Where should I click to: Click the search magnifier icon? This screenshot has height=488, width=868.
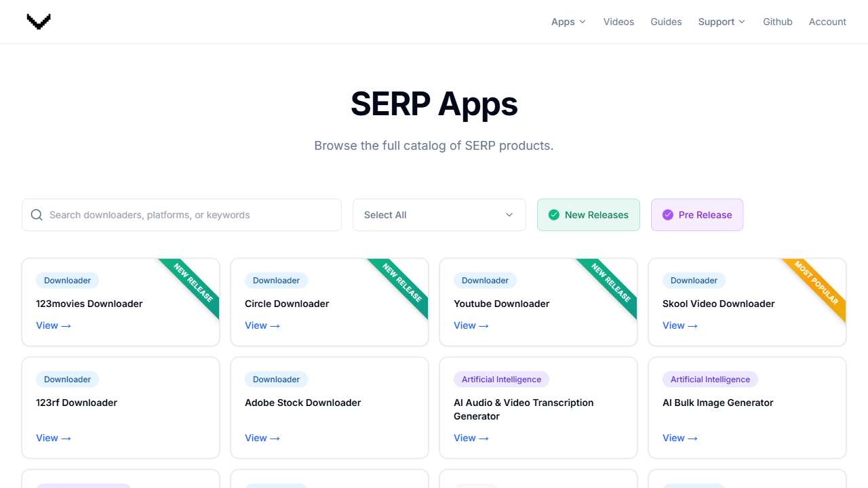37,215
